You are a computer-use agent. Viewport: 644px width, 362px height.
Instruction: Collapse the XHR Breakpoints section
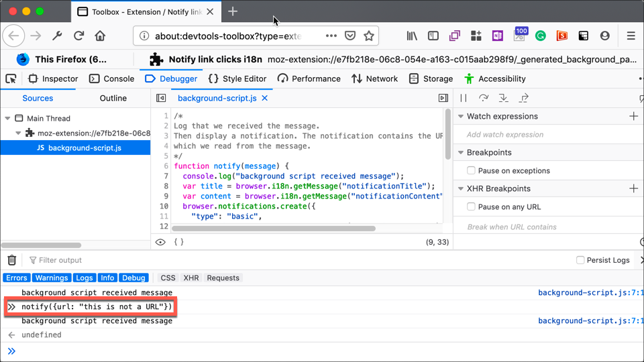[x=461, y=189]
